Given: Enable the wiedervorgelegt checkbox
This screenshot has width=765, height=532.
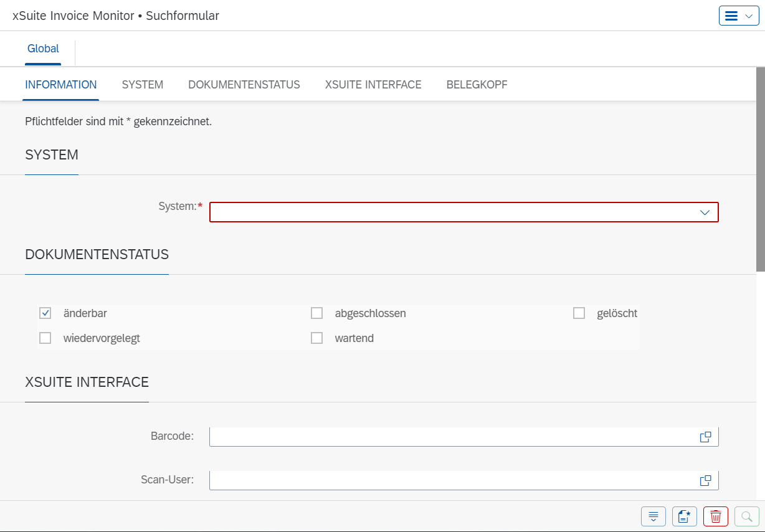Looking at the screenshot, I should click(x=45, y=338).
